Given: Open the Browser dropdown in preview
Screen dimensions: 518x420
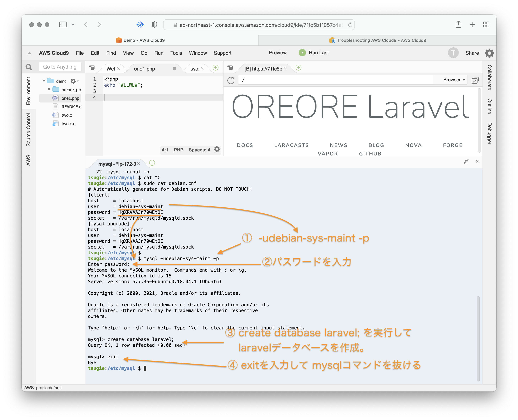Looking at the screenshot, I should (x=454, y=80).
